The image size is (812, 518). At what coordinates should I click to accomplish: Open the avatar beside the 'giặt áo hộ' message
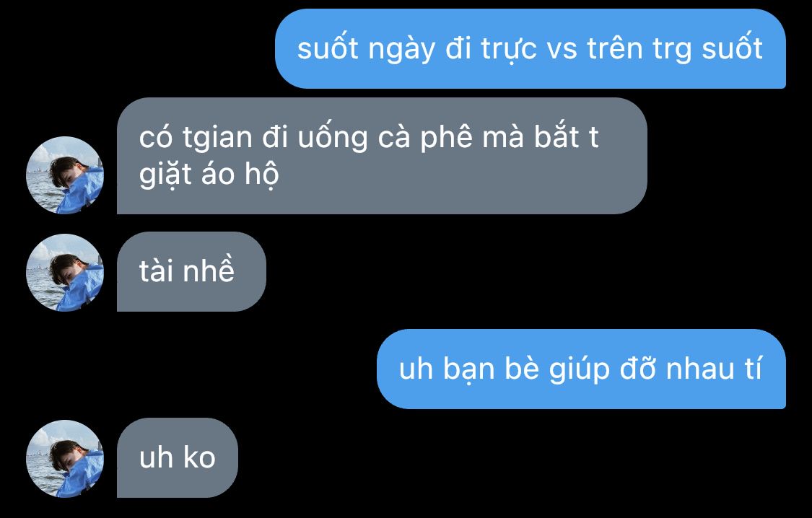click(x=65, y=175)
